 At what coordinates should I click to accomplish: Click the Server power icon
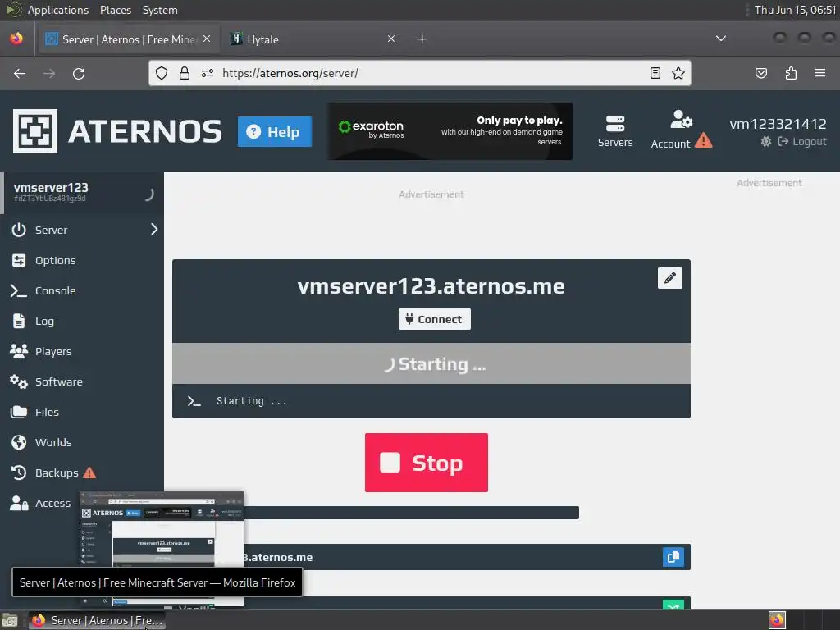pyautogui.click(x=19, y=230)
